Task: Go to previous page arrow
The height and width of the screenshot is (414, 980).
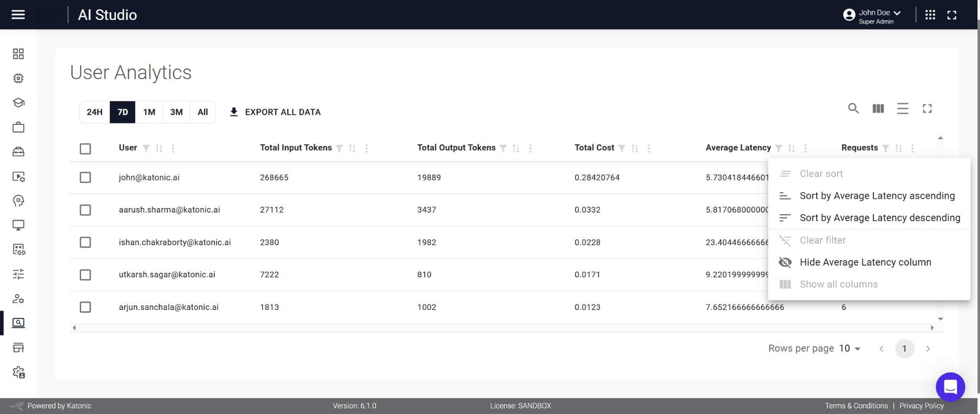Action: coord(881,349)
